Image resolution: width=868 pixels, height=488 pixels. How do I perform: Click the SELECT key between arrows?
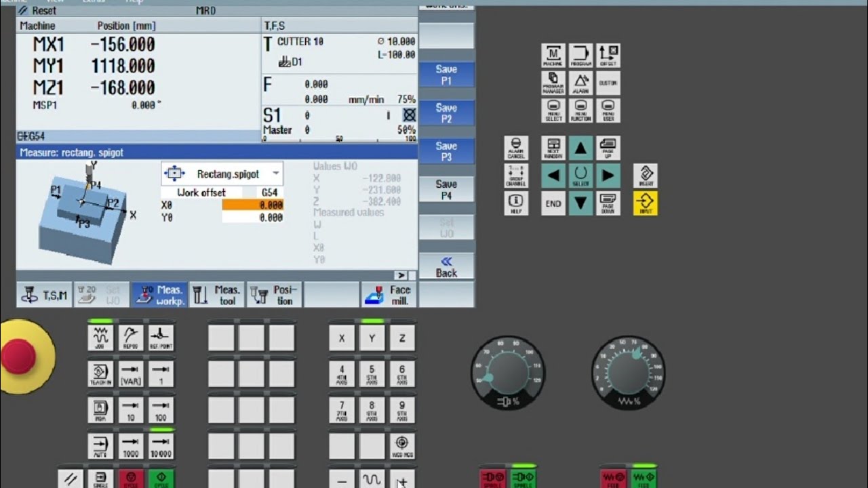(580, 176)
